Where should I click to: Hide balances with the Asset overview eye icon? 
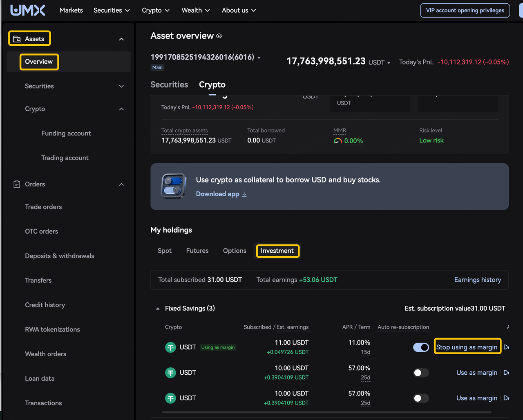click(219, 36)
